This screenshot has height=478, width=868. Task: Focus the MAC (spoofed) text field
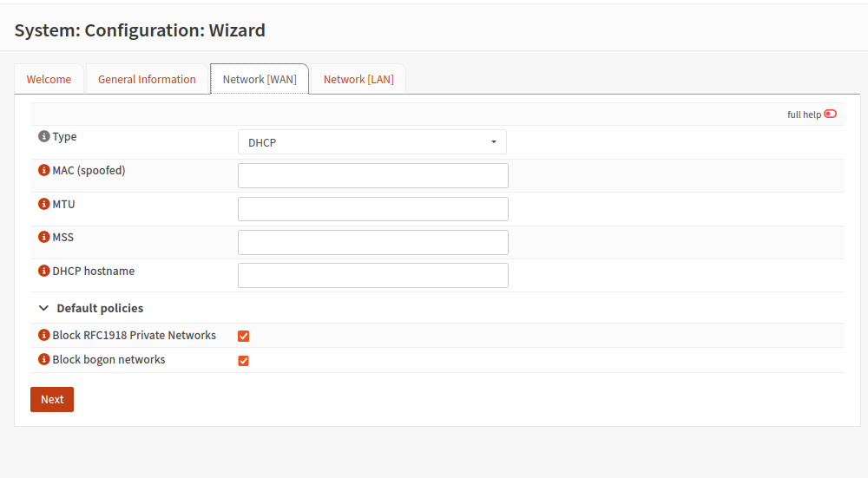[x=372, y=176]
